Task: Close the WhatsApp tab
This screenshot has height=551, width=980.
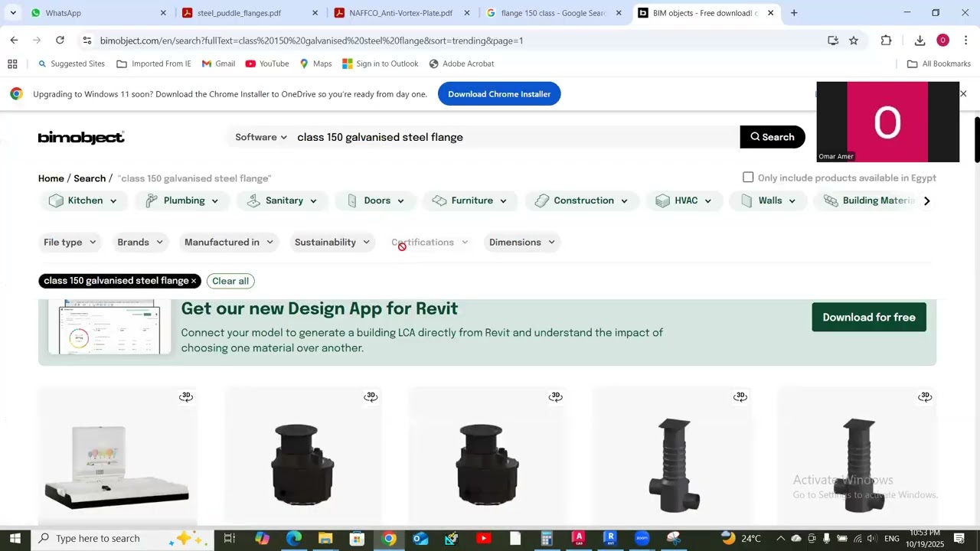Action: pyautogui.click(x=163, y=13)
